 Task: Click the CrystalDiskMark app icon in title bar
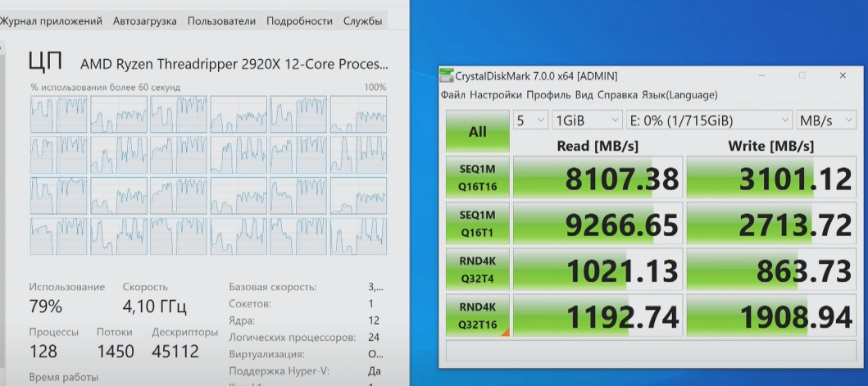pyautogui.click(x=446, y=75)
